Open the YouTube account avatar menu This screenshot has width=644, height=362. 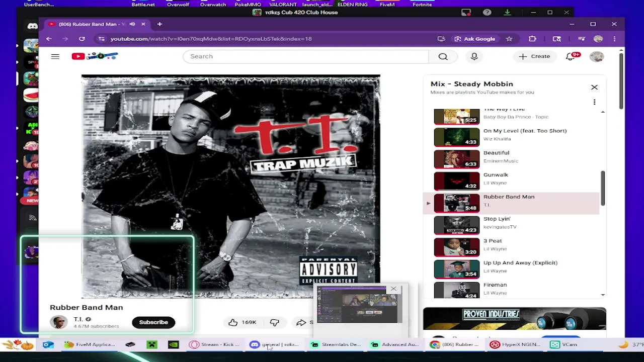(x=597, y=56)
